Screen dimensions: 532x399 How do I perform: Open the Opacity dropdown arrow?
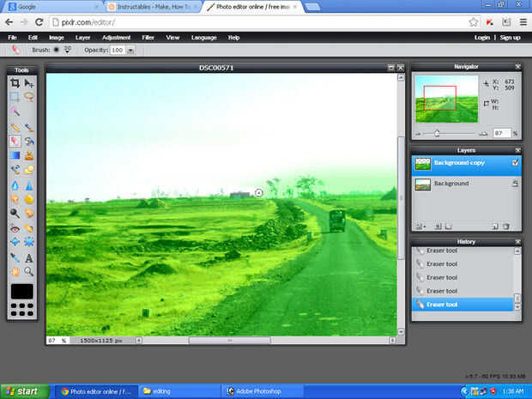(x=130, y=51)
